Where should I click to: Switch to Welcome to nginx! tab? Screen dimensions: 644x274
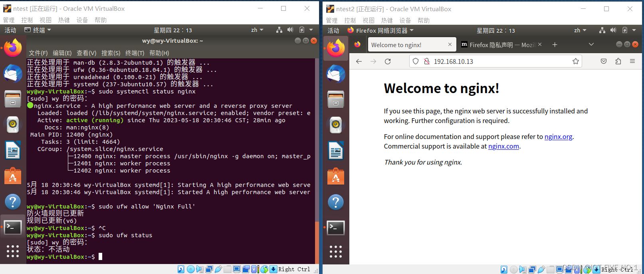click(407, 45)
